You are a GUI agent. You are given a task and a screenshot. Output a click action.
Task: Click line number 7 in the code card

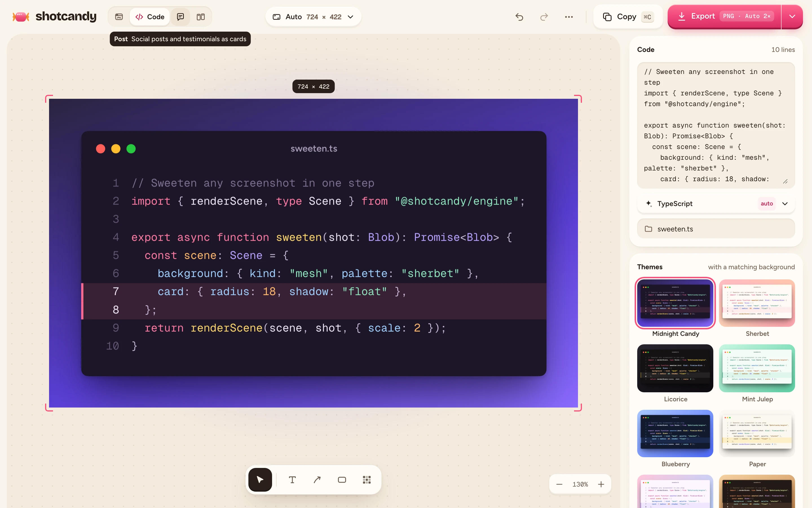click(x=116, y=292)
